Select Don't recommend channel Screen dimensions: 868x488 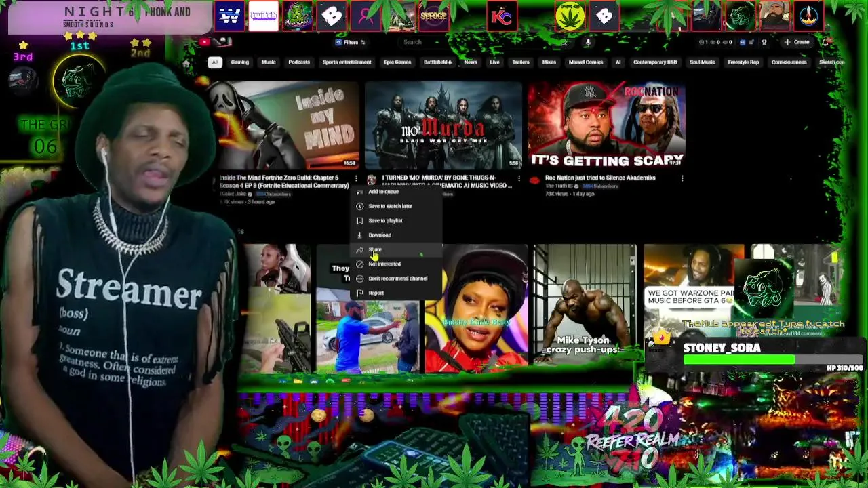pos(397,279)
